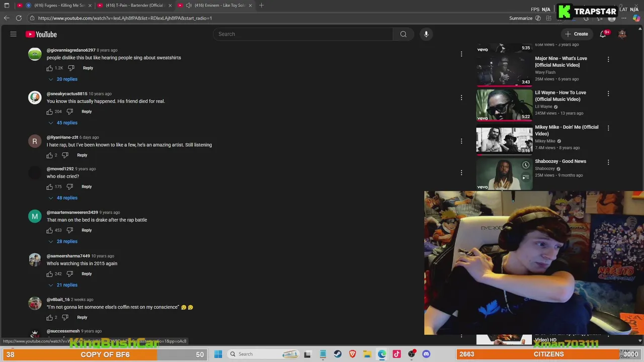Open Copilot icon in Edge toolbar

point(636,18)
